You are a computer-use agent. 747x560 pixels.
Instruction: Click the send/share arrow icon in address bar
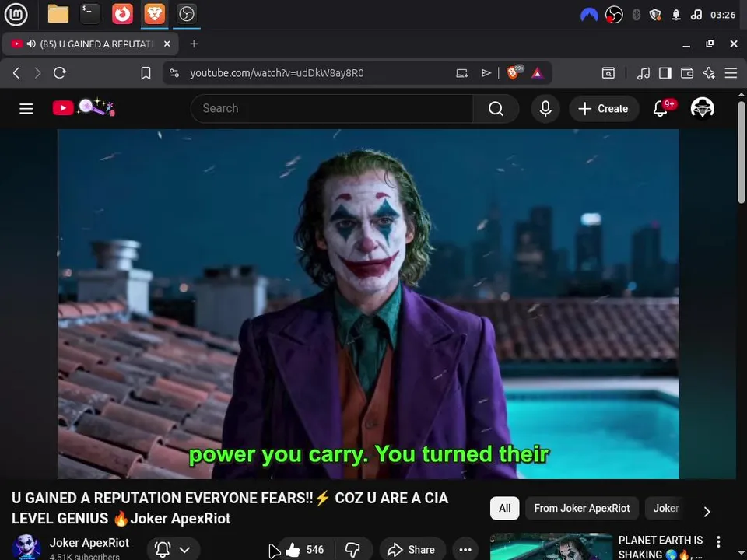click(x=486, y=73)
